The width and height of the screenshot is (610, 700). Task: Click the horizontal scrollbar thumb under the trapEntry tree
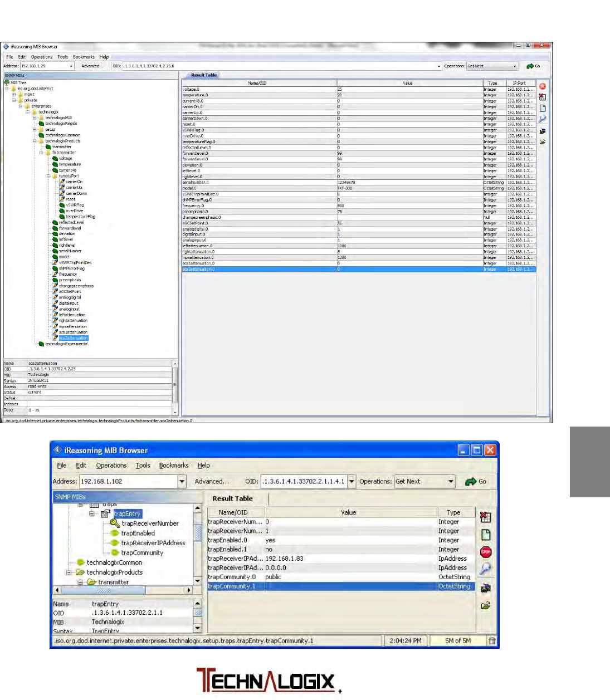pyautogui.click(x=103, y=590)
